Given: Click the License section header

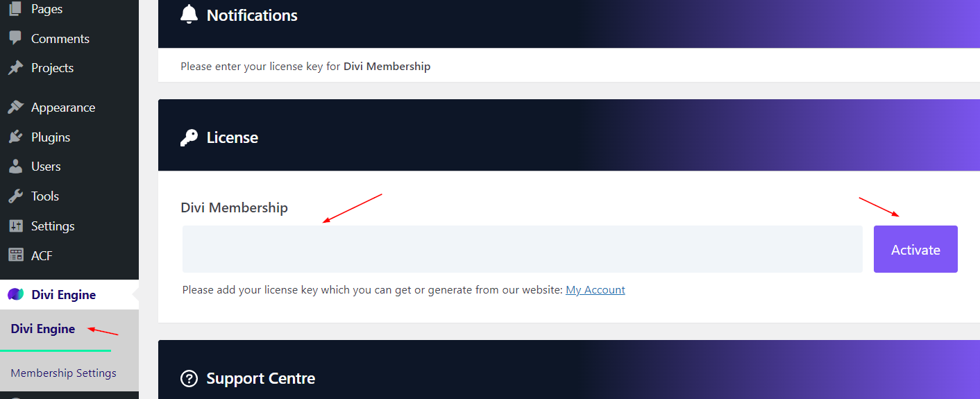Looking at the screenshot, I should (x=233, y=137).
